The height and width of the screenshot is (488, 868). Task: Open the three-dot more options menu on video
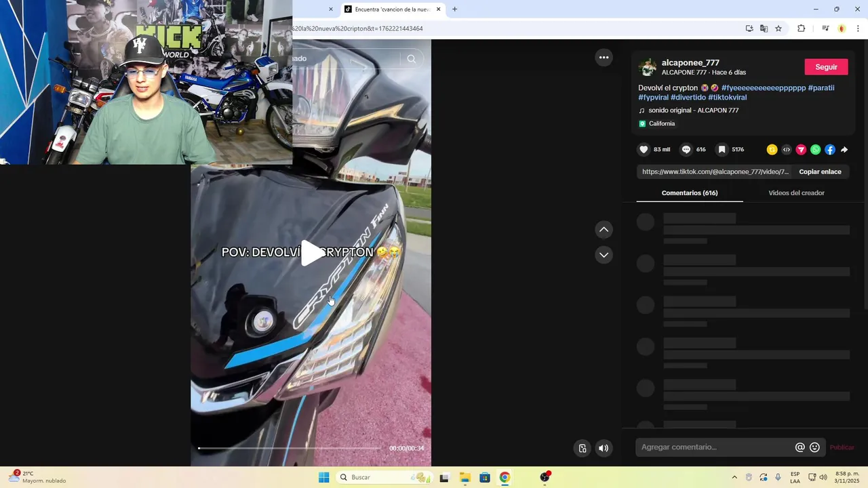(x=604, y=58)
